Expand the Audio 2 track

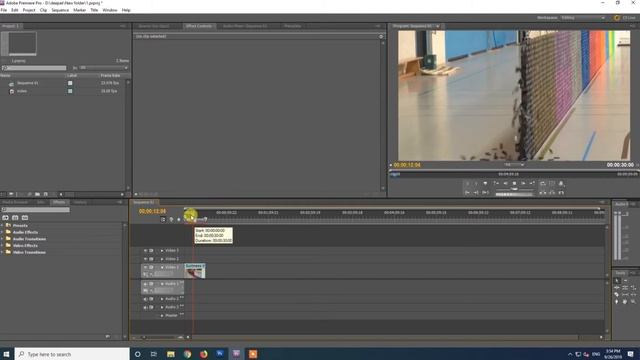pos(162,299)
